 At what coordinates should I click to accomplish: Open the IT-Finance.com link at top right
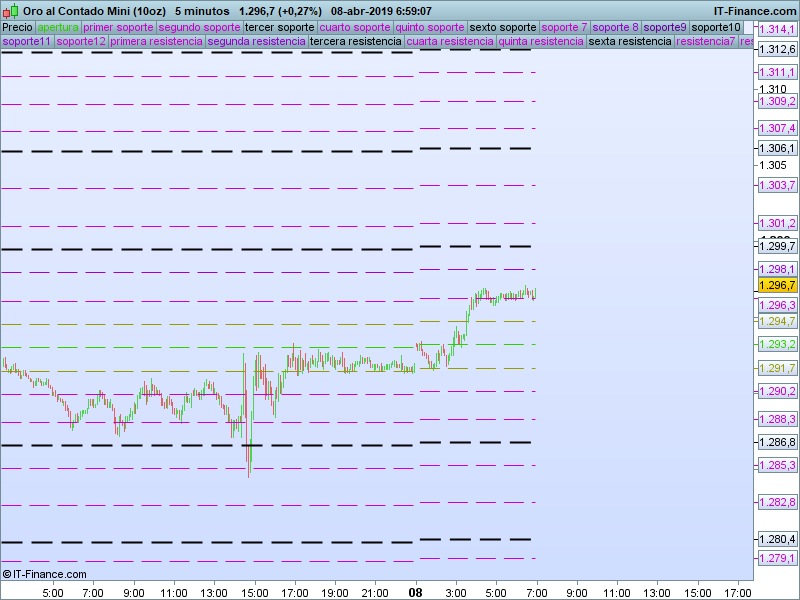(x=754, y=11)
